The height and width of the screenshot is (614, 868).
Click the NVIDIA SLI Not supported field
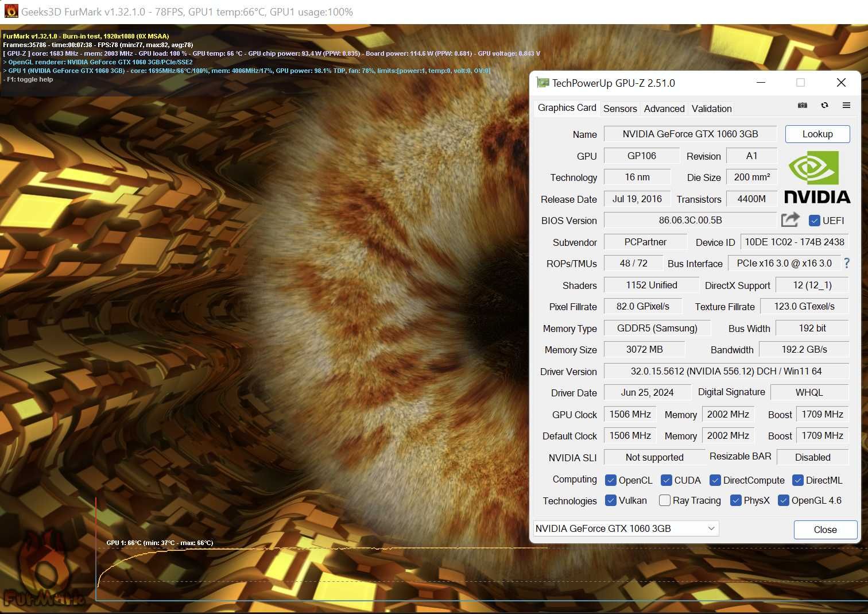(654, 457)
